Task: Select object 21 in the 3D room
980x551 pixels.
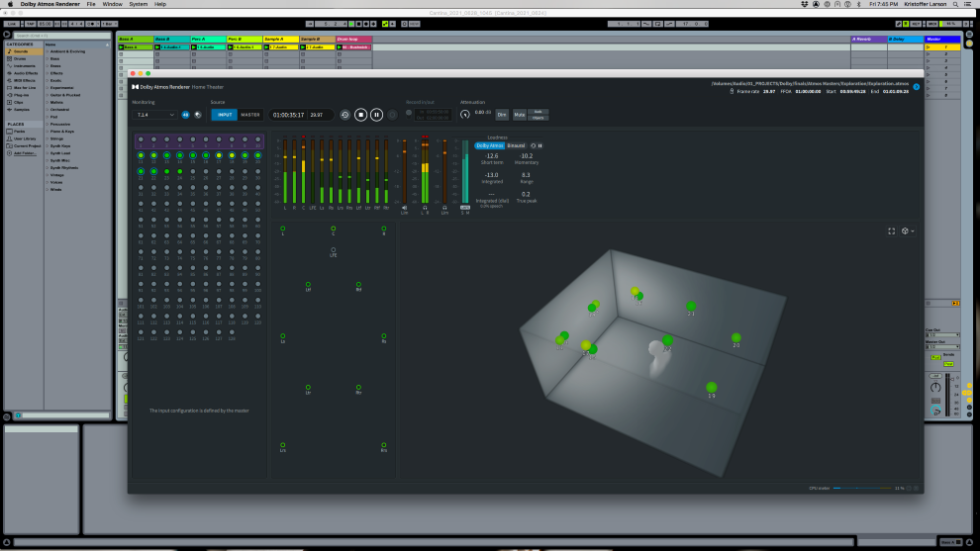Action: (691, 306)
